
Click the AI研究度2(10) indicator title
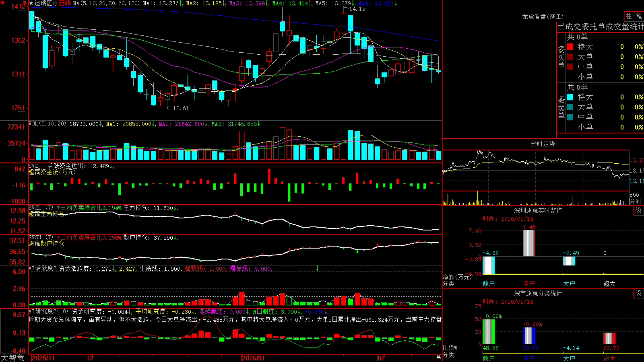[x=48, y=311]
